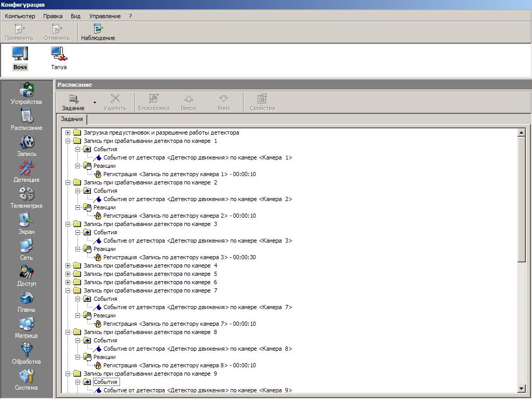Expand Загрузка предустановок task folder
Screen dimensions: 532x399
click(68, 132)
